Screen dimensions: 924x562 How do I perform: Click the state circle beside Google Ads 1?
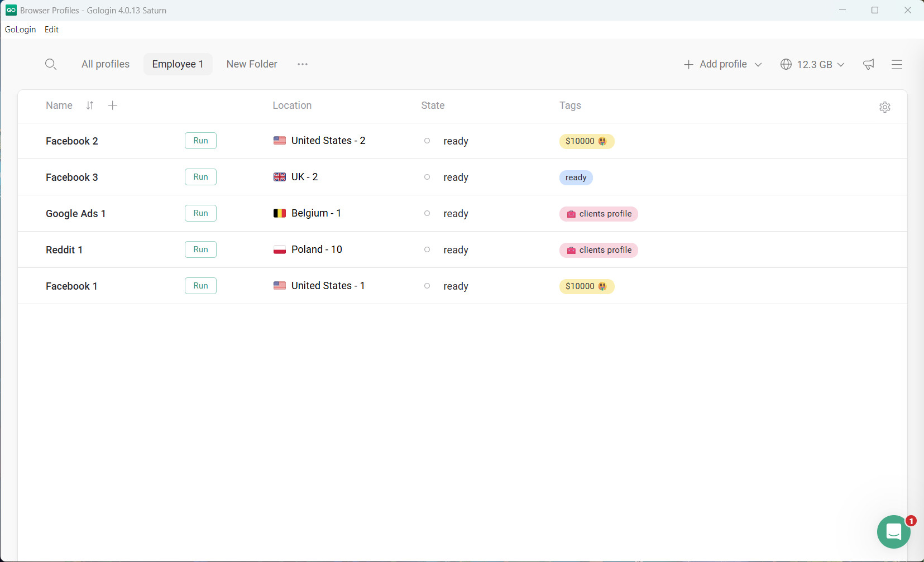pos(427,213)
